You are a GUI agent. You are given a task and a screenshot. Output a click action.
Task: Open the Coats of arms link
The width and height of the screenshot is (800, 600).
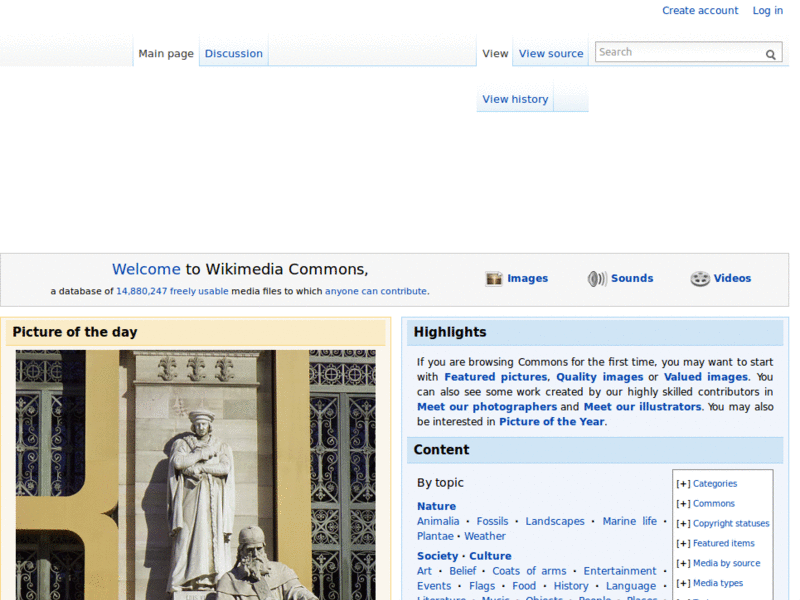point(529,570)
